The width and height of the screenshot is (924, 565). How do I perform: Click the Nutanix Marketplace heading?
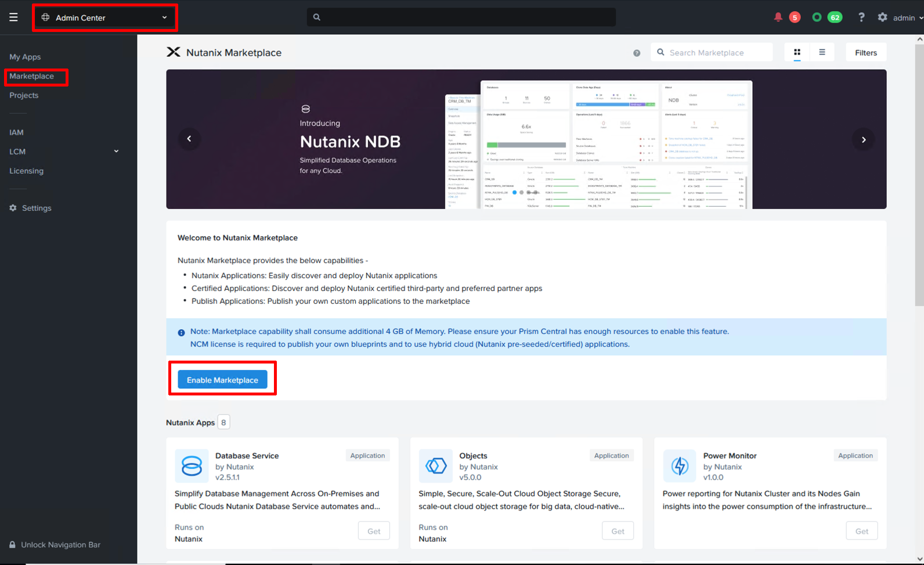(x=234, y=52)
